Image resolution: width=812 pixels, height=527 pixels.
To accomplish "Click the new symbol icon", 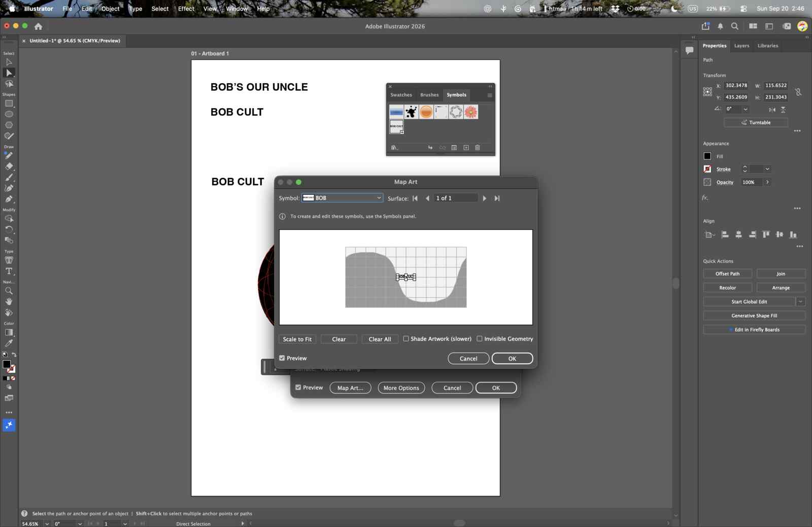I will (466, 148).
